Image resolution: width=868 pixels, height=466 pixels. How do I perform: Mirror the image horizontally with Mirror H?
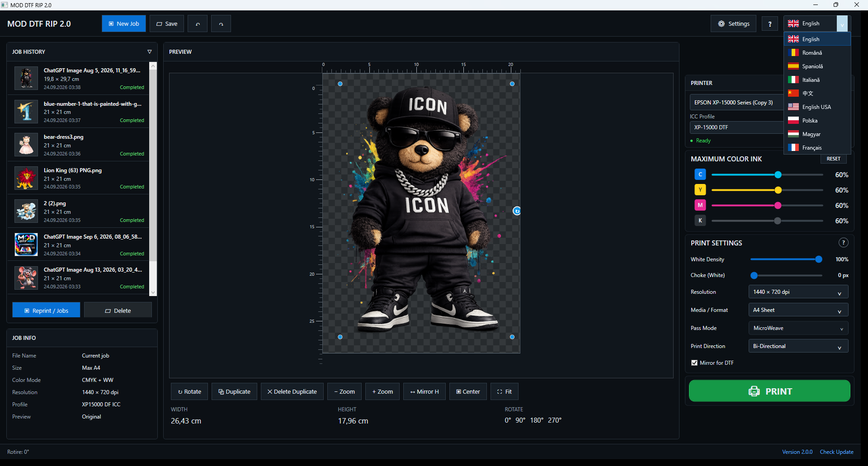[425, 391]
